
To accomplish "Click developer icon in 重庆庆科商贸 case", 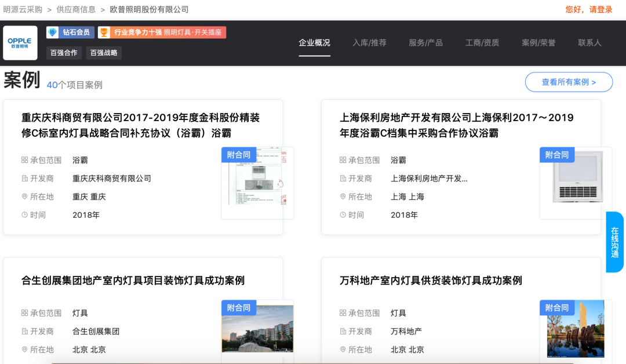I will tap(24, 179).
